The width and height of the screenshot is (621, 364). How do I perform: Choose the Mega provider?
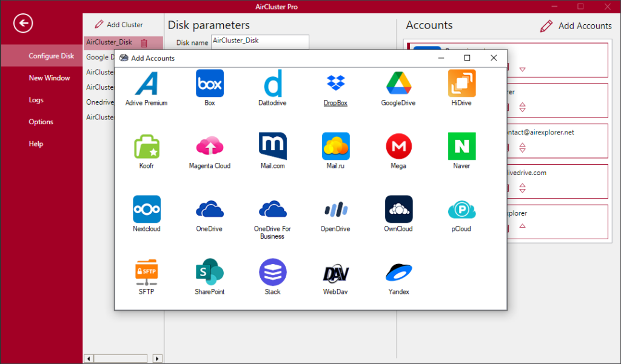click(398, 151)
